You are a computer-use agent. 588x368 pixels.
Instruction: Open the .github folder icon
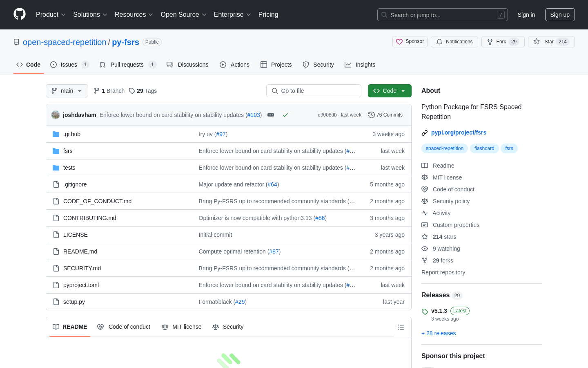coord(56,134)
